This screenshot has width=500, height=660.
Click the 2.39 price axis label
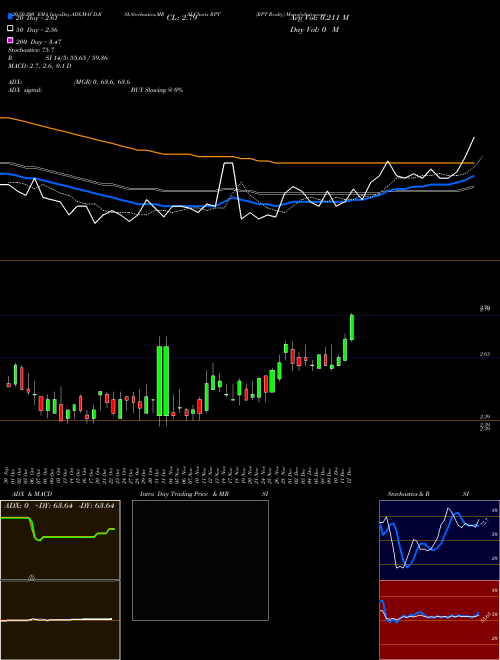[484, 417]
